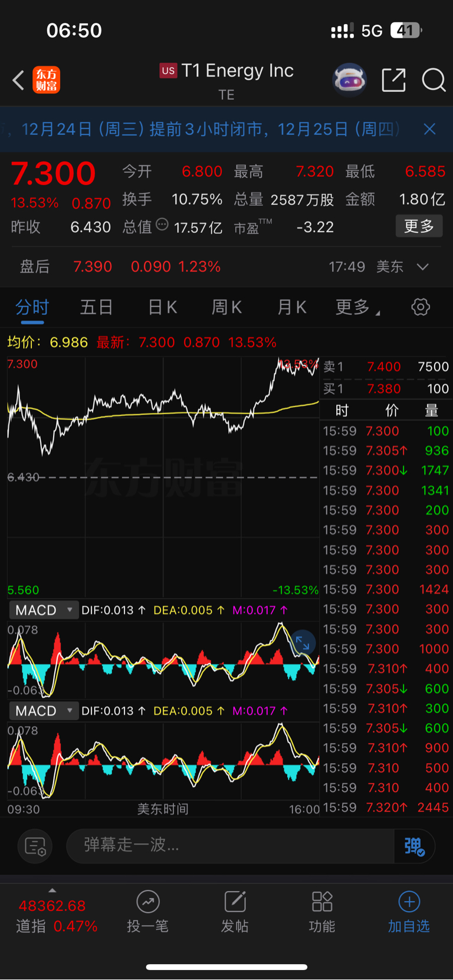Open chart settings gear icon
The image size is (453, 980).
coord(421,307)
